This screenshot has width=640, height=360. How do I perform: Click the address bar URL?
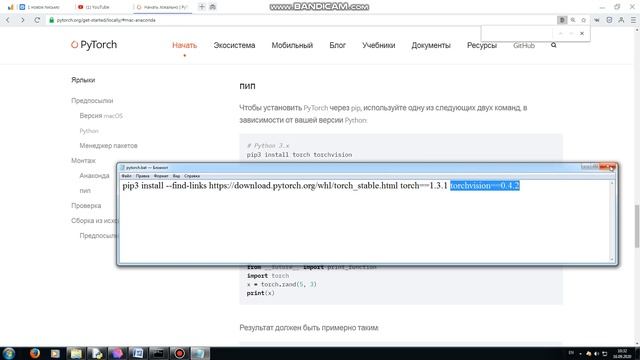click(106, 20)
